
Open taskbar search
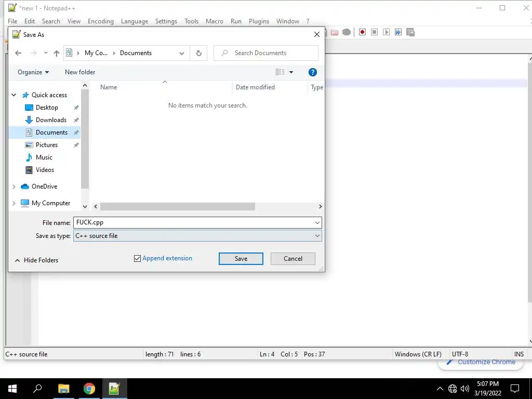[37, 389]
